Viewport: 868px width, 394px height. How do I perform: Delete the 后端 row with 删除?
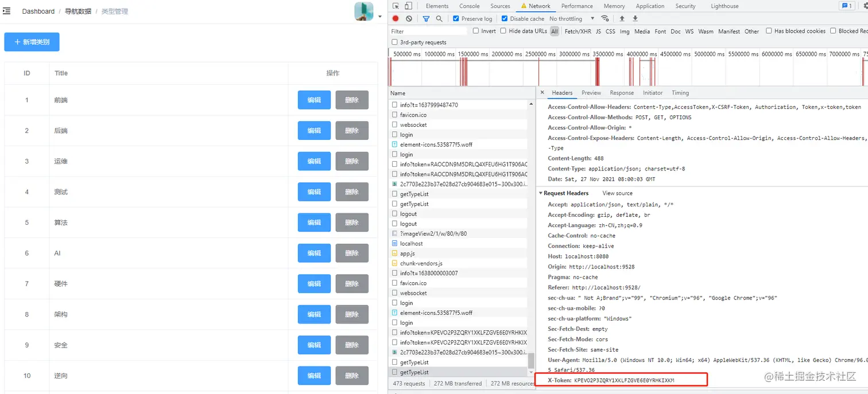352,131
